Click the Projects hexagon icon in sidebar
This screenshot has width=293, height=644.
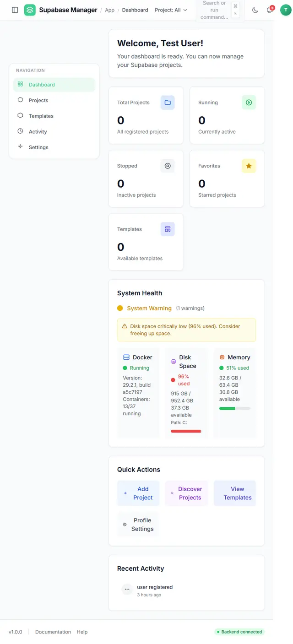20,100
